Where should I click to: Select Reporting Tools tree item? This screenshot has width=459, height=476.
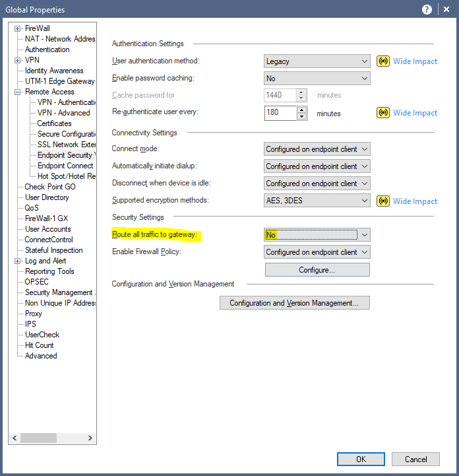(x=49, y=271)
